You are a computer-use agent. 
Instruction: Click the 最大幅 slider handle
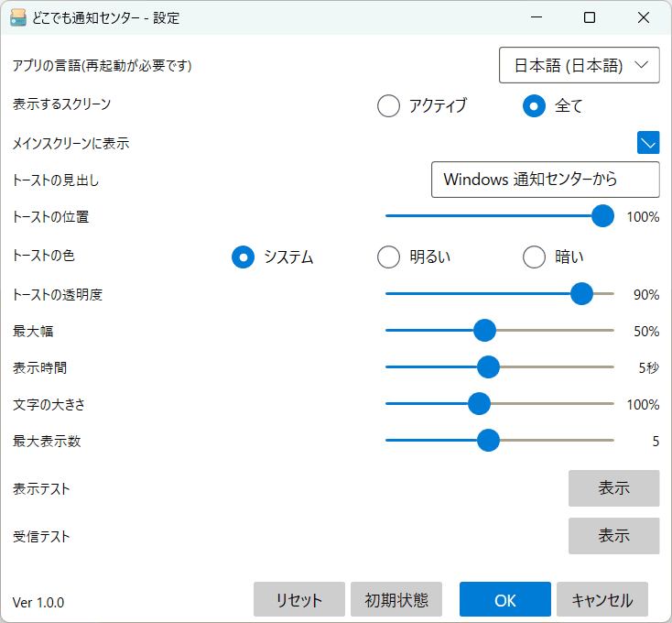484,330
